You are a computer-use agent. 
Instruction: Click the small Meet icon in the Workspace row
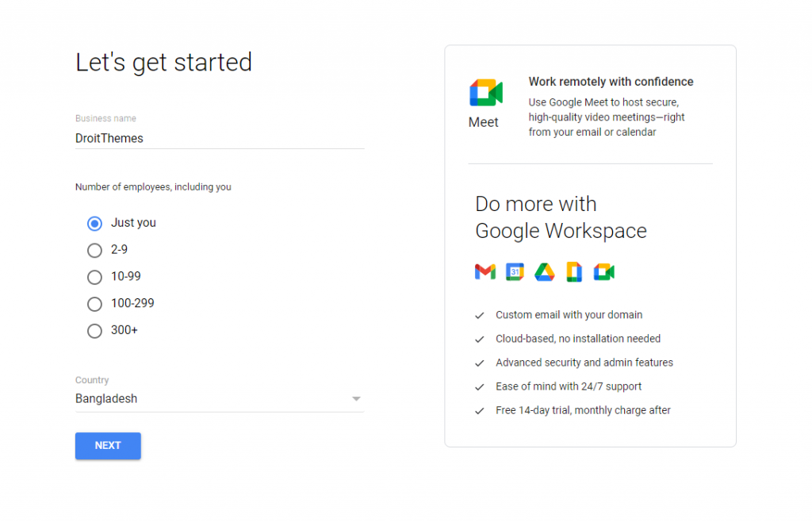603,272
